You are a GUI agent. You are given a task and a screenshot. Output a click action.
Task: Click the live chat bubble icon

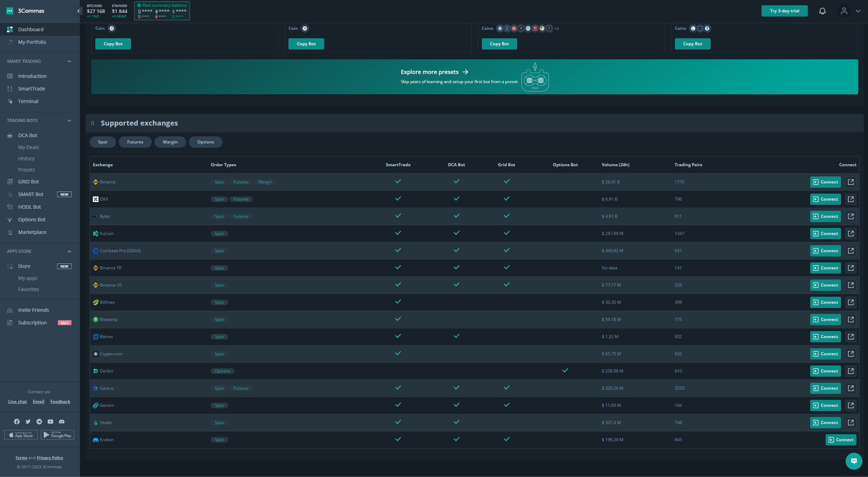854,461
